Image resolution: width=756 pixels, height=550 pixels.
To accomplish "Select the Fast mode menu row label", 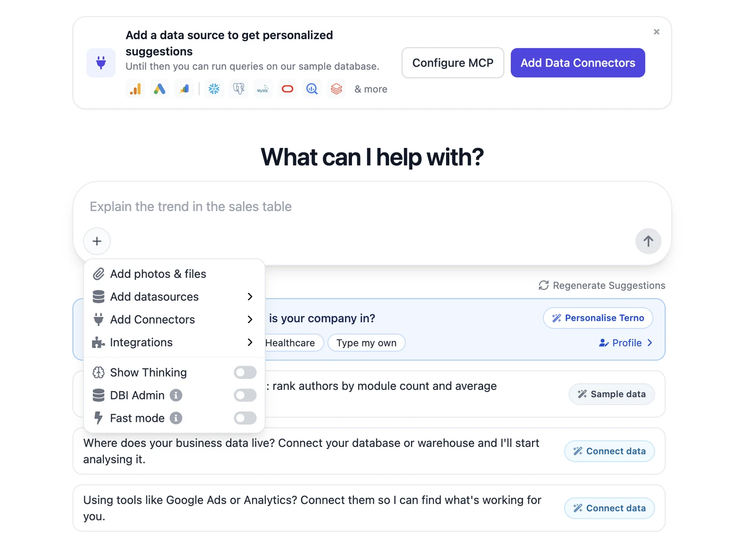I will coord(137,418).
